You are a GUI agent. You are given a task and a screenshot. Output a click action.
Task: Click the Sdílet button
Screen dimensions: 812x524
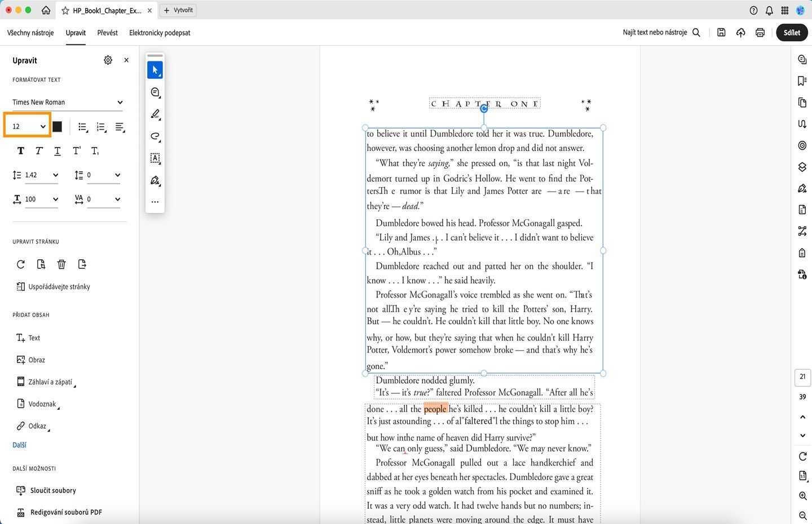coord(792,32)
